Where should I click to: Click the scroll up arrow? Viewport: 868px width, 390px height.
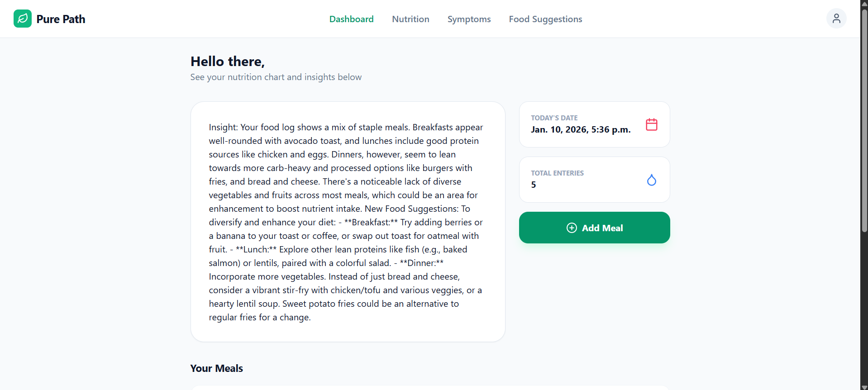(864, 3)
